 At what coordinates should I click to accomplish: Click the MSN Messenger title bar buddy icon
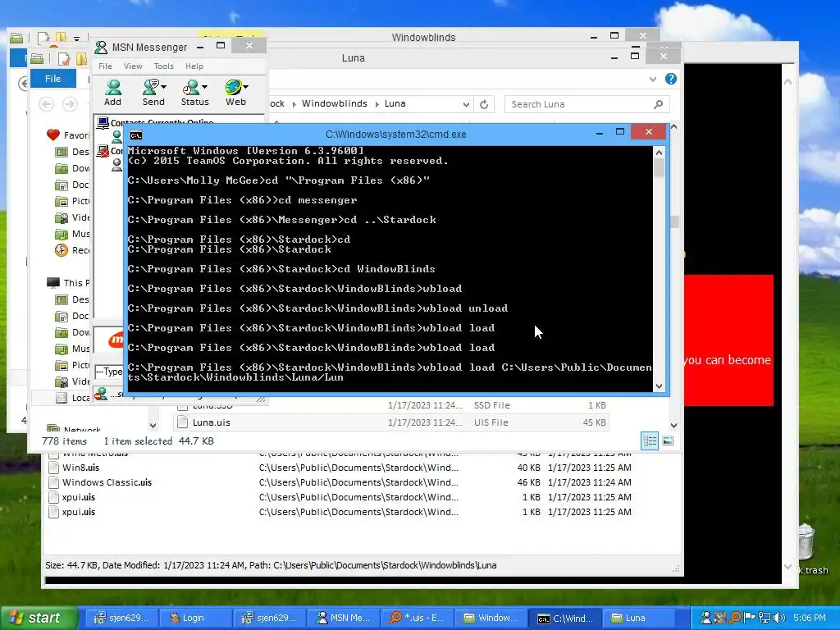click(101, 47)
